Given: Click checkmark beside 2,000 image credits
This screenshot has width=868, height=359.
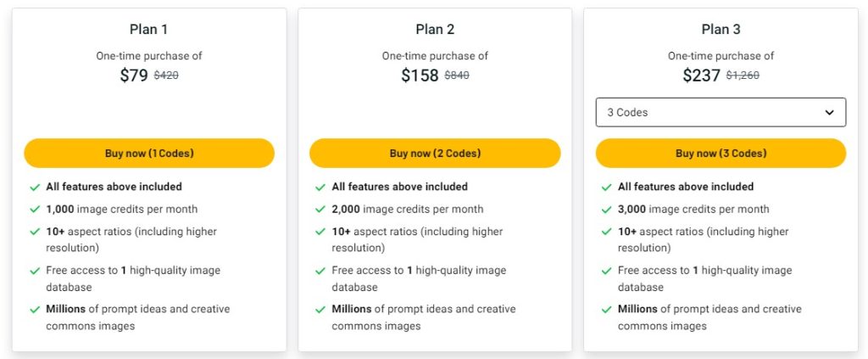Looking at the screenshot, I should (320, 210).
